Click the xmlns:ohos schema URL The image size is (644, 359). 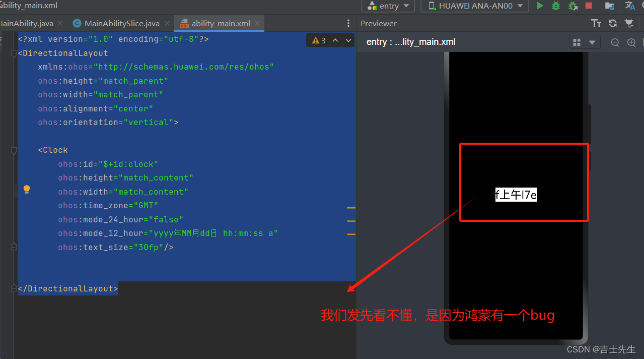(x=183, y=67)
